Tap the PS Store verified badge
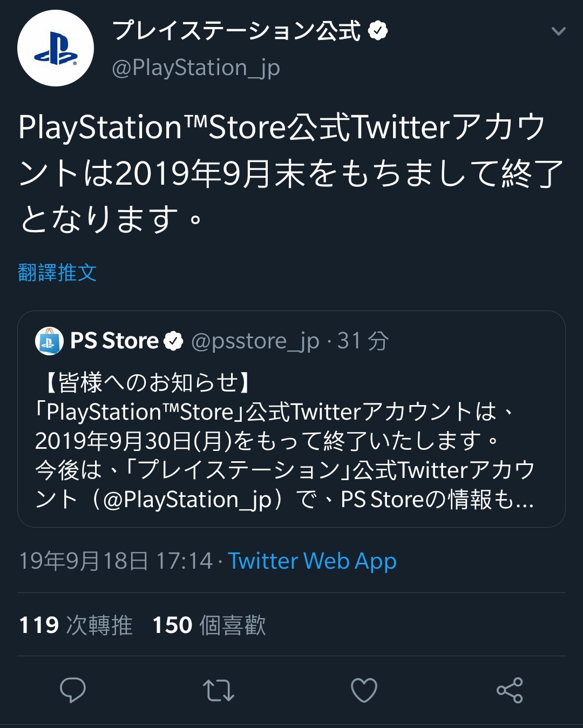 (174, 341)
